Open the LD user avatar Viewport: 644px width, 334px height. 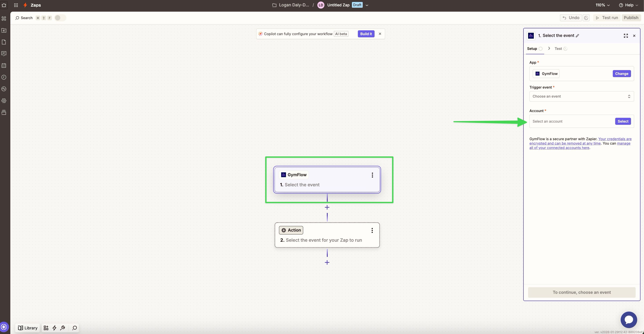click(x=321, y=5)
